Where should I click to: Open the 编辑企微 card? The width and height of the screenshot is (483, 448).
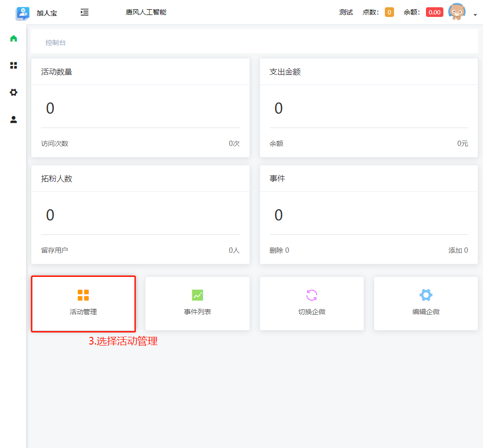pos(425,303)
